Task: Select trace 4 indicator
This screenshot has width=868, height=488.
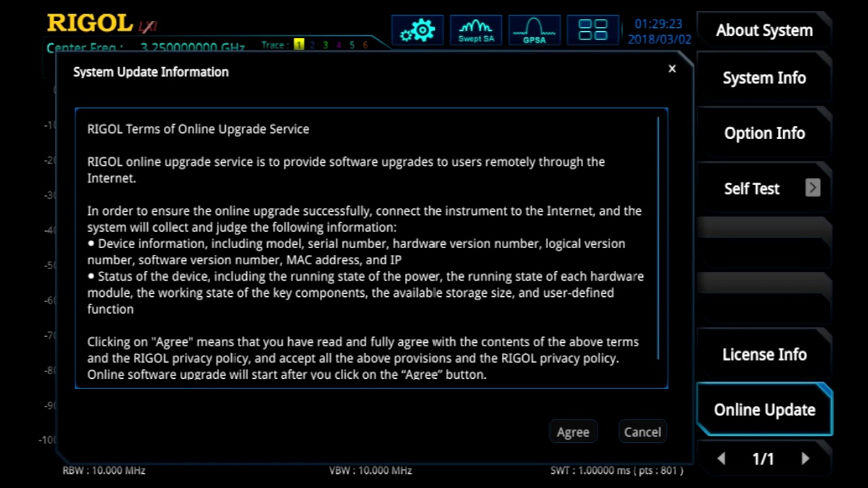Action: [338, 45]
